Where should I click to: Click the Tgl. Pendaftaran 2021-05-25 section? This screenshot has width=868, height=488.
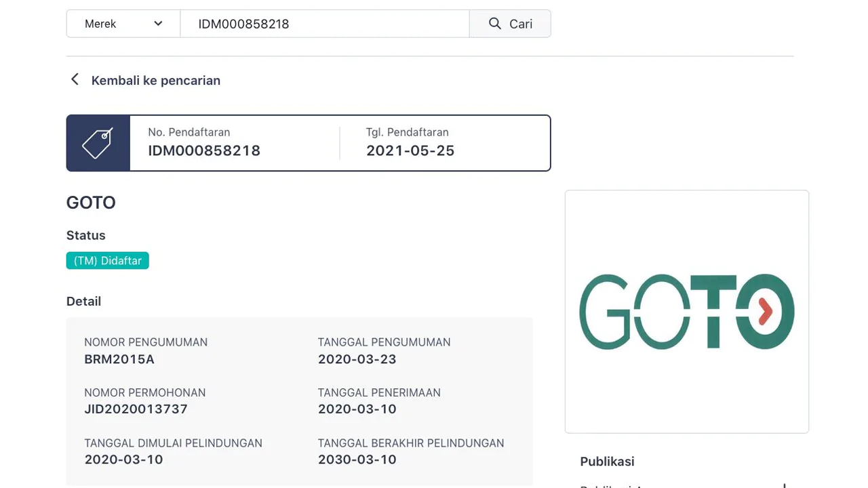pos(410,142)
